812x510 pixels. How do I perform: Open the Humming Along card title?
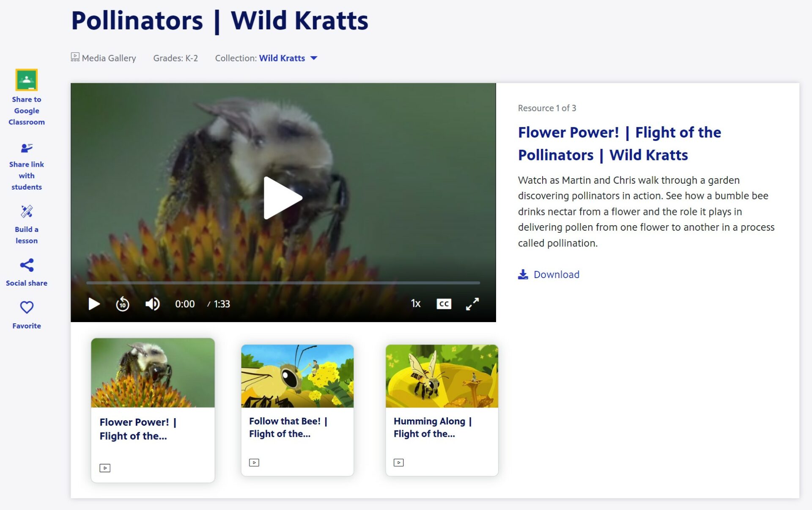point(433,427)
